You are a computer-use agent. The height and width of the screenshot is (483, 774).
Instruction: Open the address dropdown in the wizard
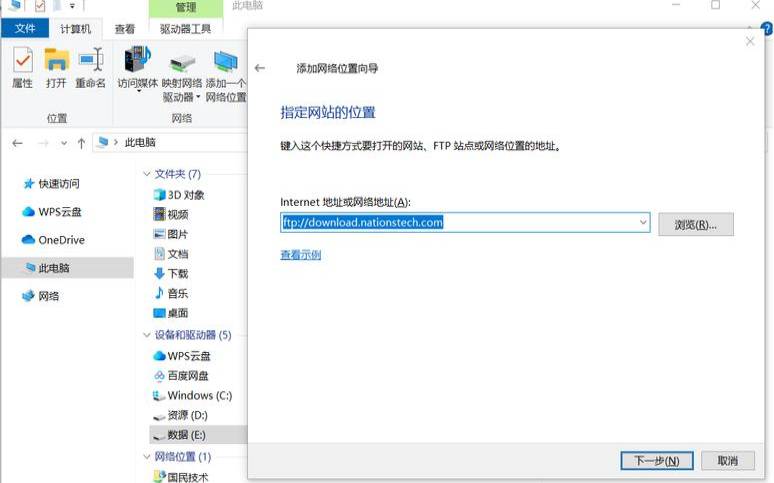click(x=643, y=222)
